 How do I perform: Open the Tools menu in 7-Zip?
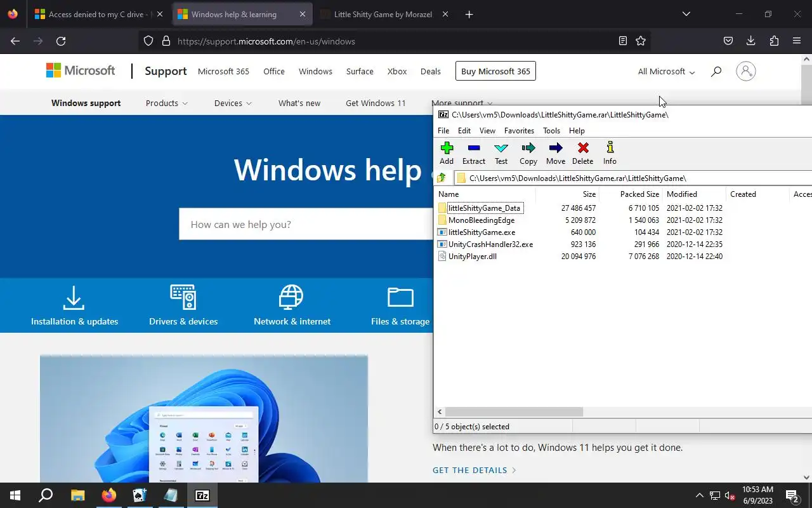point(551,130)
